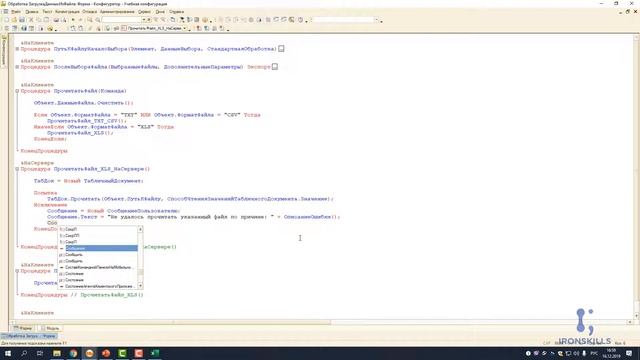Open the Отладка menu
This screenshot has width=640, height=360.
point(89,11)
